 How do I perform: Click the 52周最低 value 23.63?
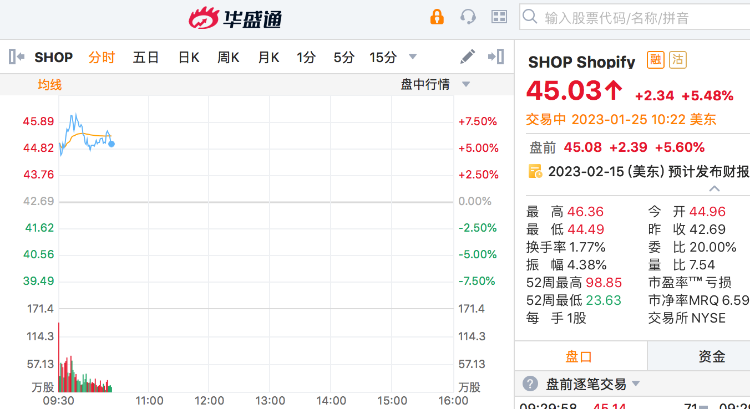pos(603,300)
